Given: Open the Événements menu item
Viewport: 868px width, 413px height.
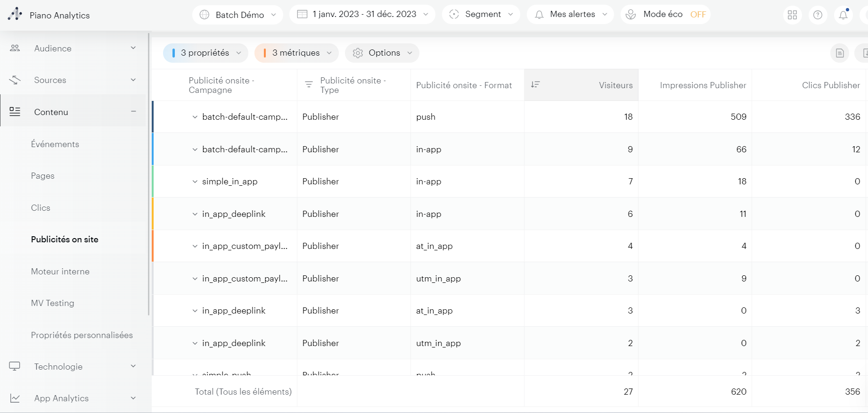Looking at the screenshot, I should [x=55, y=144].
